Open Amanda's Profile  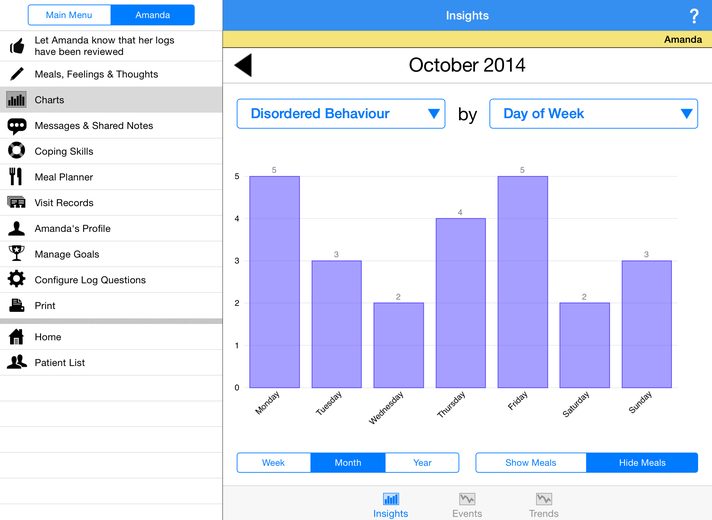click(x=111, y=228)
